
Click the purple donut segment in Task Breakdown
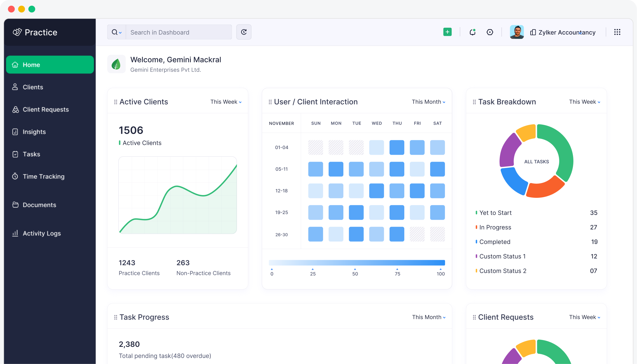(x=509, y=151)
